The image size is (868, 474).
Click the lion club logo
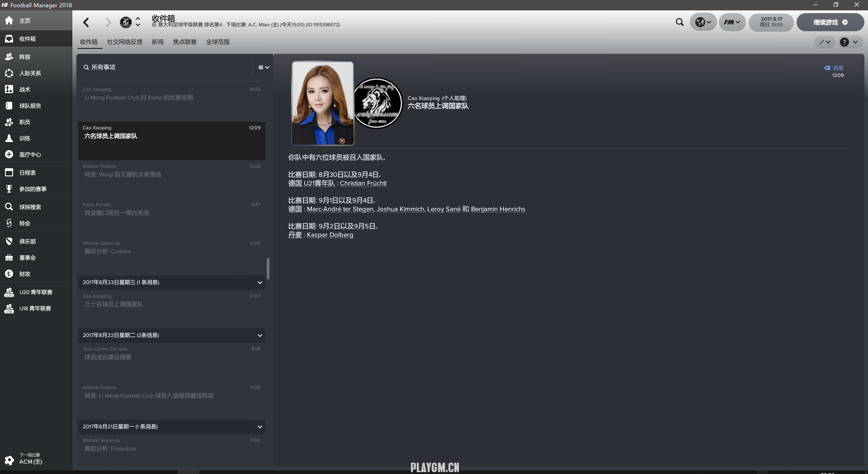pos(377,103)
